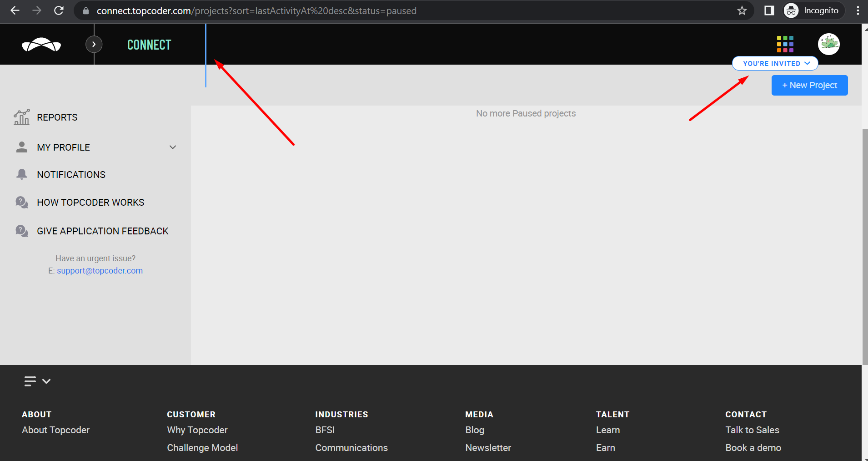Open HOW TOPCODER WORKS
The image size is (868, 461).
(x=90, y=203)
